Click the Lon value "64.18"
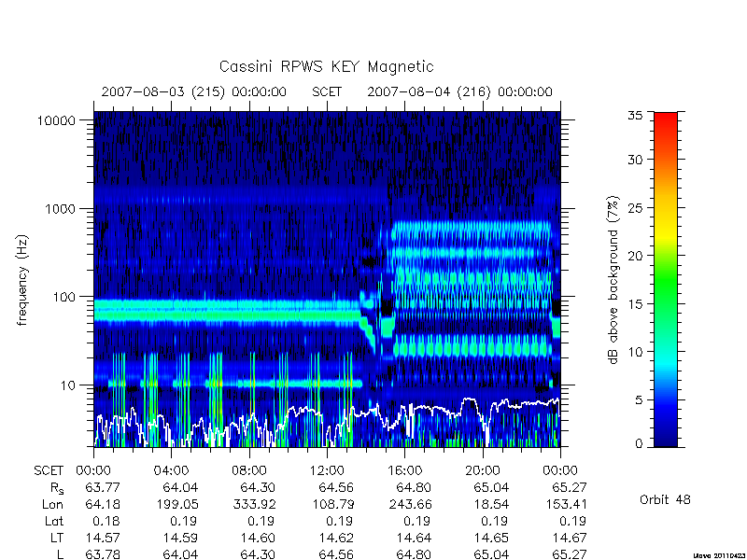The height and width of the screenshot is (560, 747). pos(103,504)
